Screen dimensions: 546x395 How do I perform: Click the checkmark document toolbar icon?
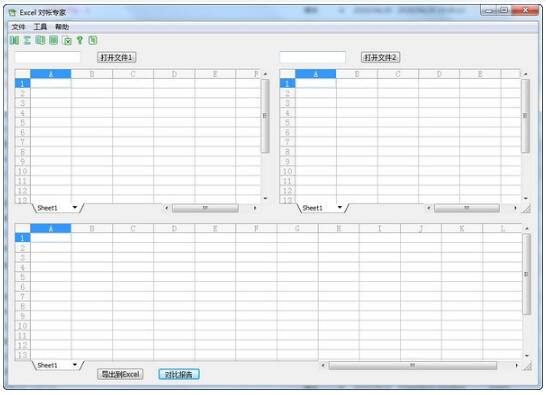point(67,40)
